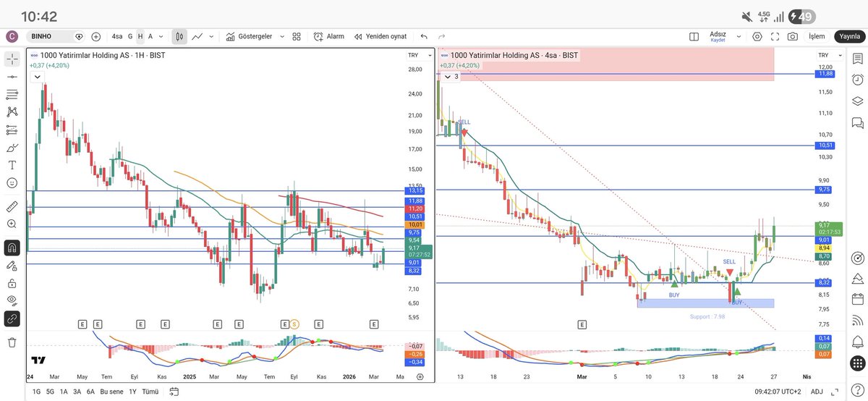
Task: Select the A monthly timeframe
Action: (150, 36)
